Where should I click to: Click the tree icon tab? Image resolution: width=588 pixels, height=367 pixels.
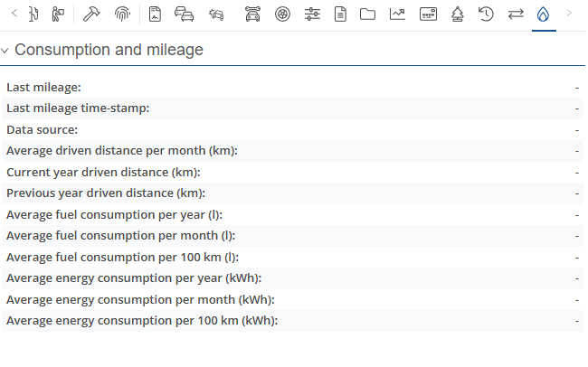[x=458, y=14]
